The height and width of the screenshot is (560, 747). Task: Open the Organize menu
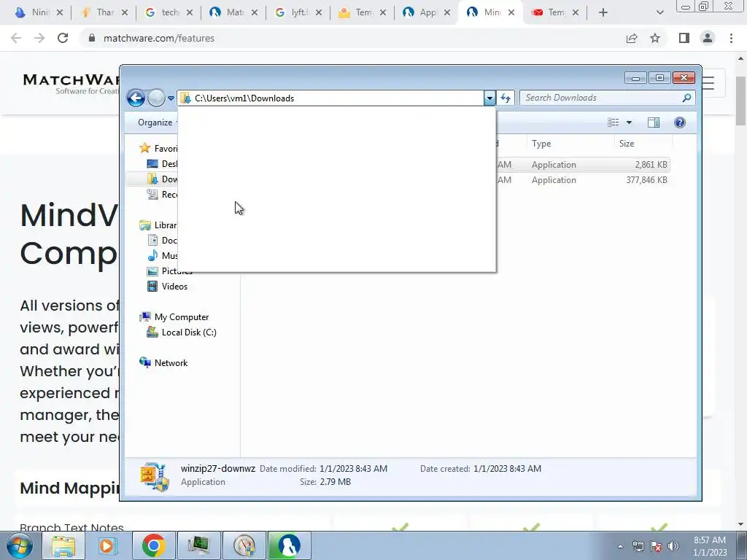[155, 122]
